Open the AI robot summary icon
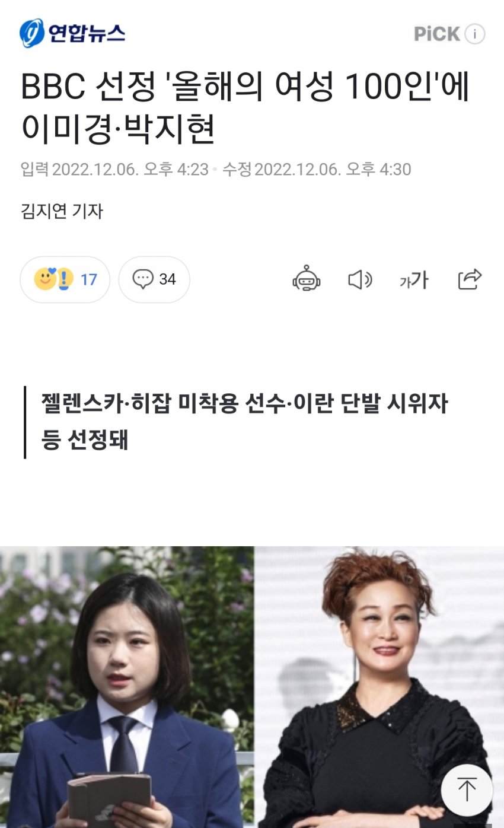This screenshot has height=828, width=504. [307, 279]
